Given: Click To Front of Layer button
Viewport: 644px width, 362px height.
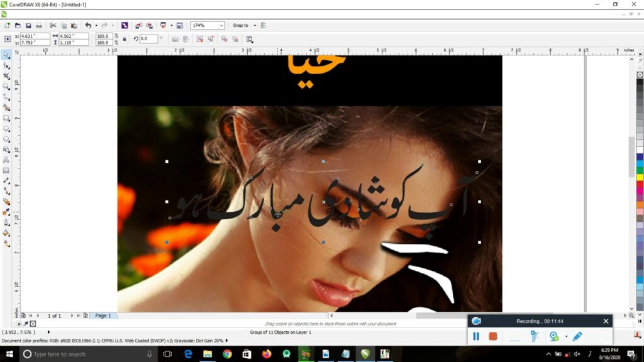Looking at the screenshot, I should 225,40.
